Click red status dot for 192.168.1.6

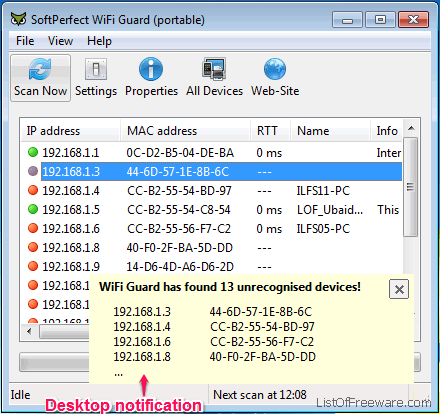[33, 228]
